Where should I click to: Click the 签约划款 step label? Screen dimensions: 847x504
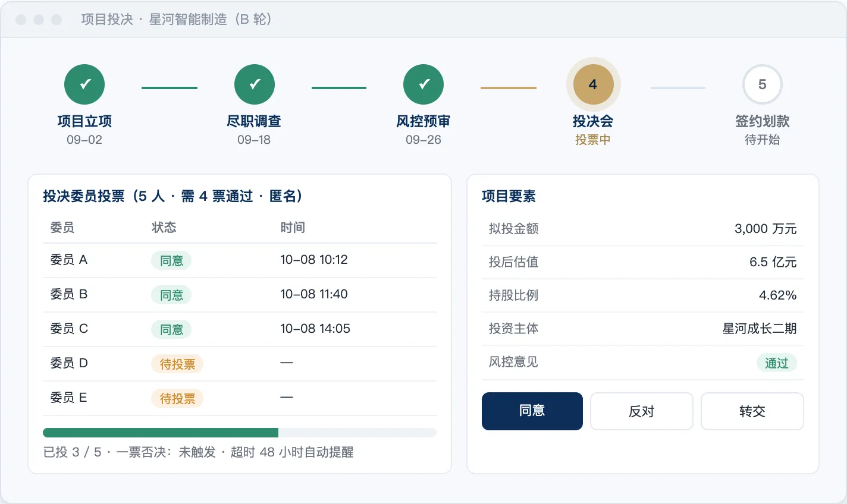[x=762, y=121]
